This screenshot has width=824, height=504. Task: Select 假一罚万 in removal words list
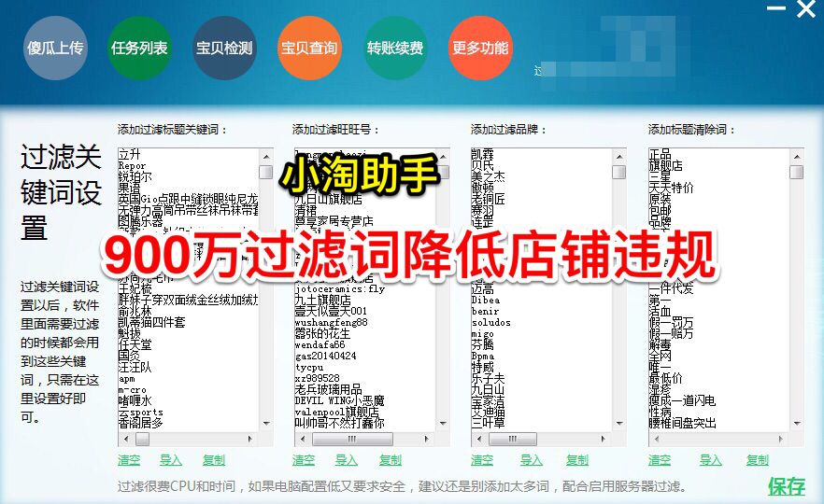672,322
